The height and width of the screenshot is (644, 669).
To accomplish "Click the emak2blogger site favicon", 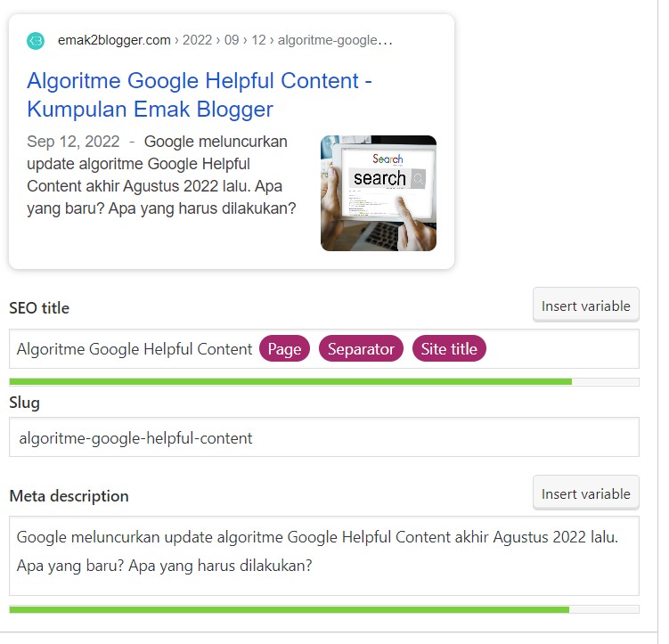I will [x=36, y=41].
